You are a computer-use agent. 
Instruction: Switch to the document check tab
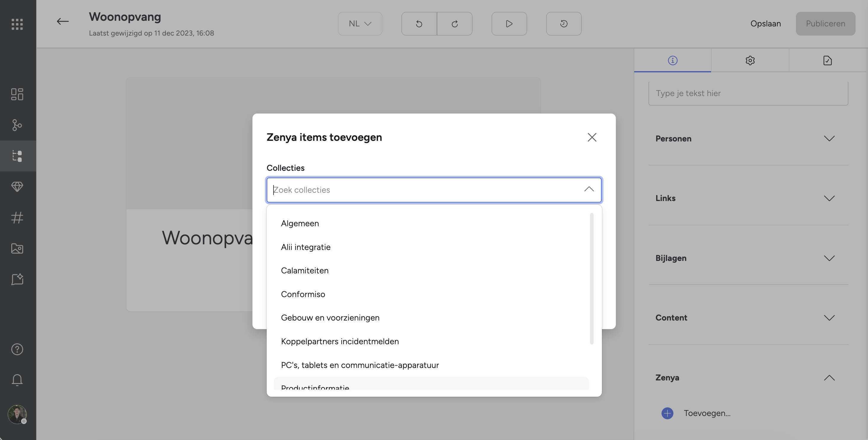click(x=828, y=61)
